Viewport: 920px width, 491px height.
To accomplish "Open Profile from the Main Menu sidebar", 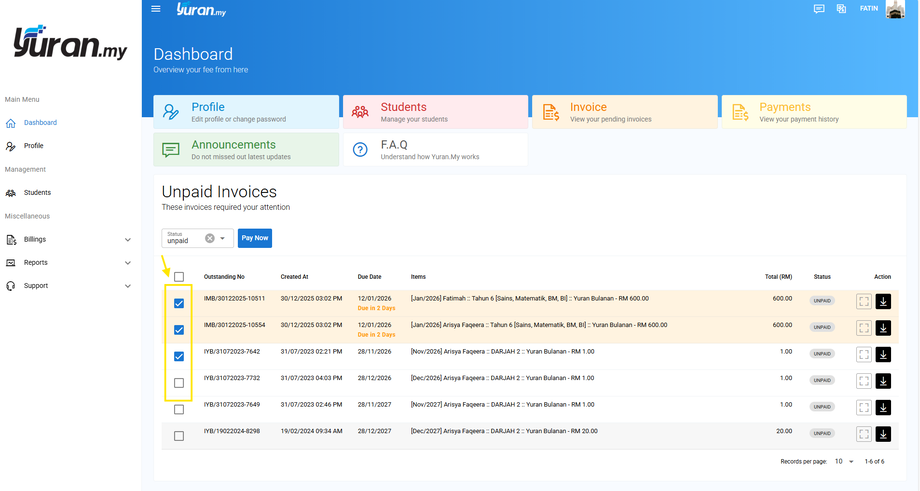I will tap(33, 146).
